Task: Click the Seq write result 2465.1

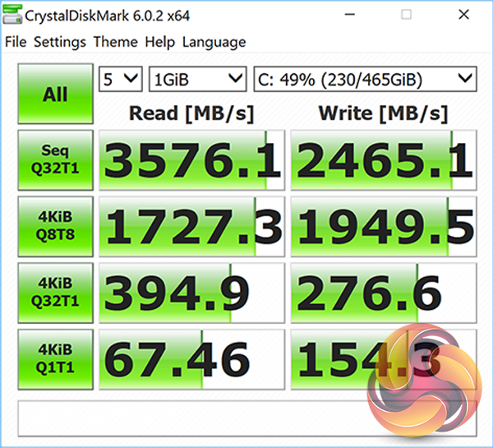Action: pos(384,160)
